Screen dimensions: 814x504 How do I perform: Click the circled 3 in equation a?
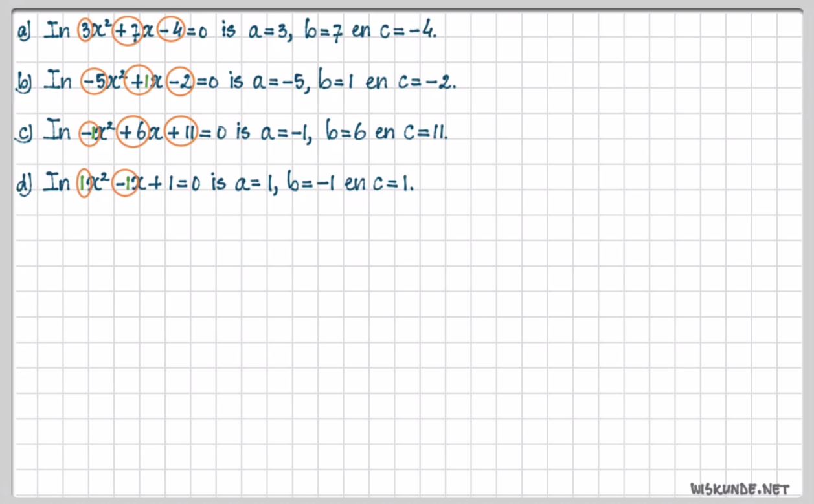84,31
